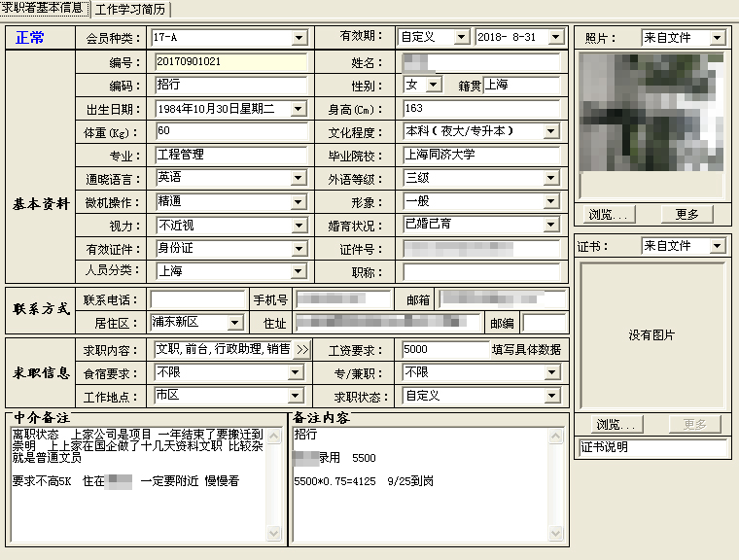Click the 备注内容 scrollbar down arrow

tap(555, 533)
